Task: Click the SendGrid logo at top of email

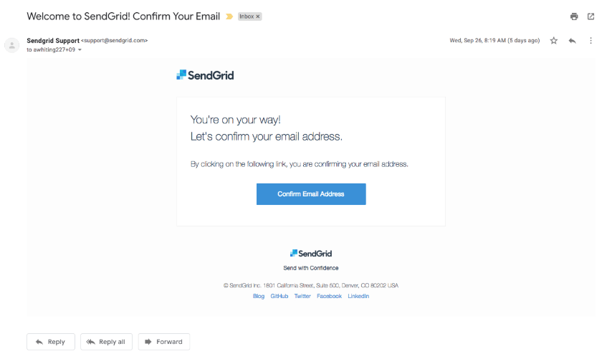Action: [x=205, y=75]
